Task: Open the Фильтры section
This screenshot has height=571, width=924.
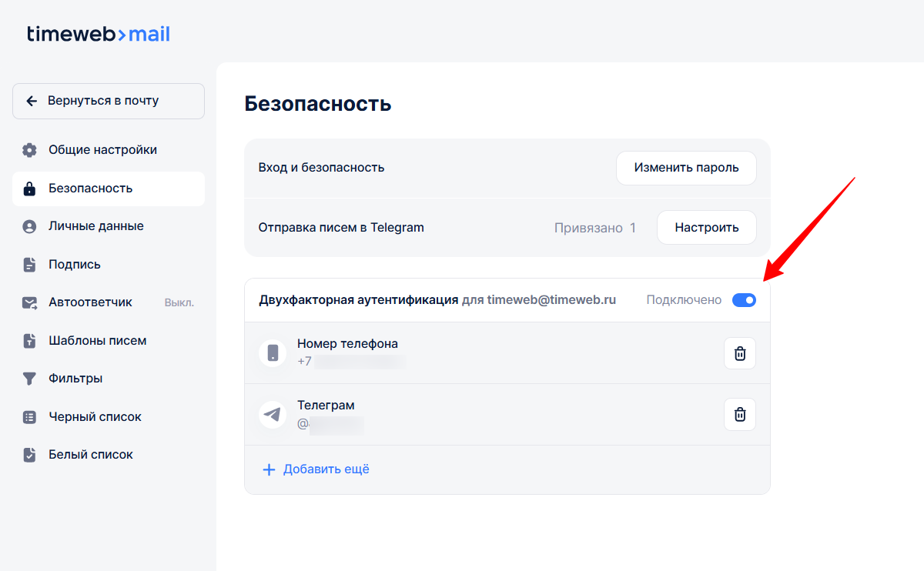Action: coord(75,379)
